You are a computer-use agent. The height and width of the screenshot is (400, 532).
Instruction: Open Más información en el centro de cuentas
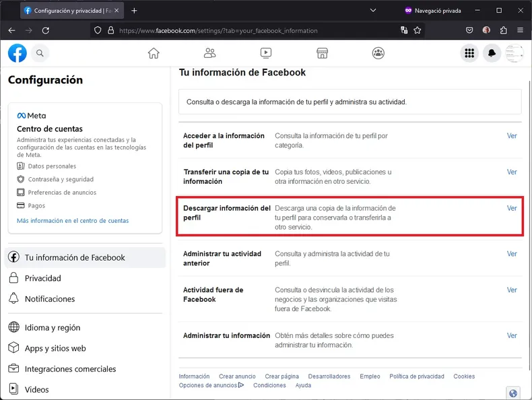coord(73,221)
